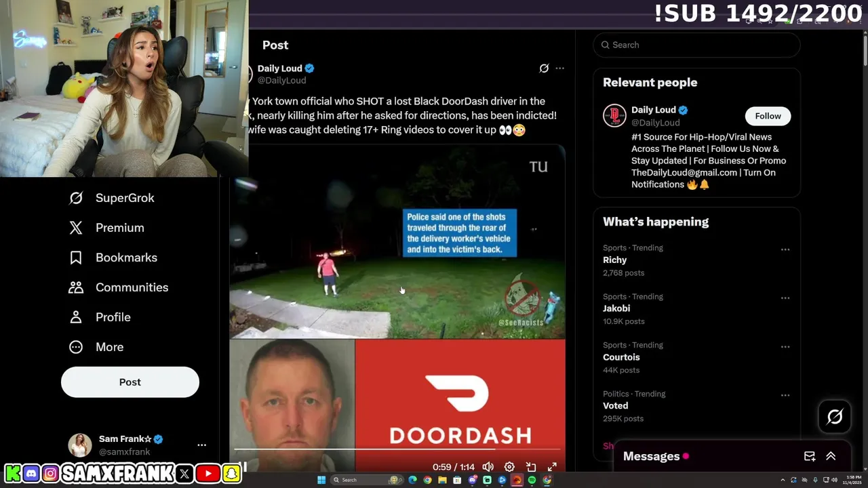Screen dimensions: 868x488
Task: Open account options next to Sam Frank
Action: [201, 445]
